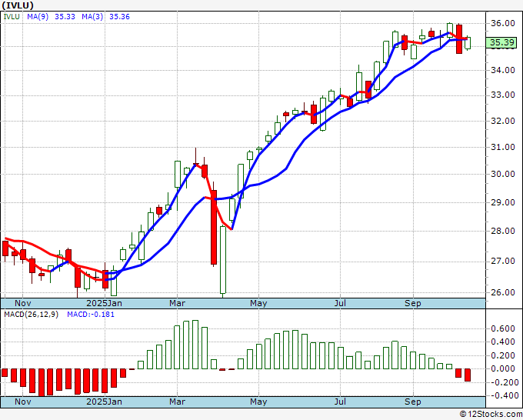Click the 0.600 MACD axis label
This screenshot has height=420, width=523.
[503, 328]
